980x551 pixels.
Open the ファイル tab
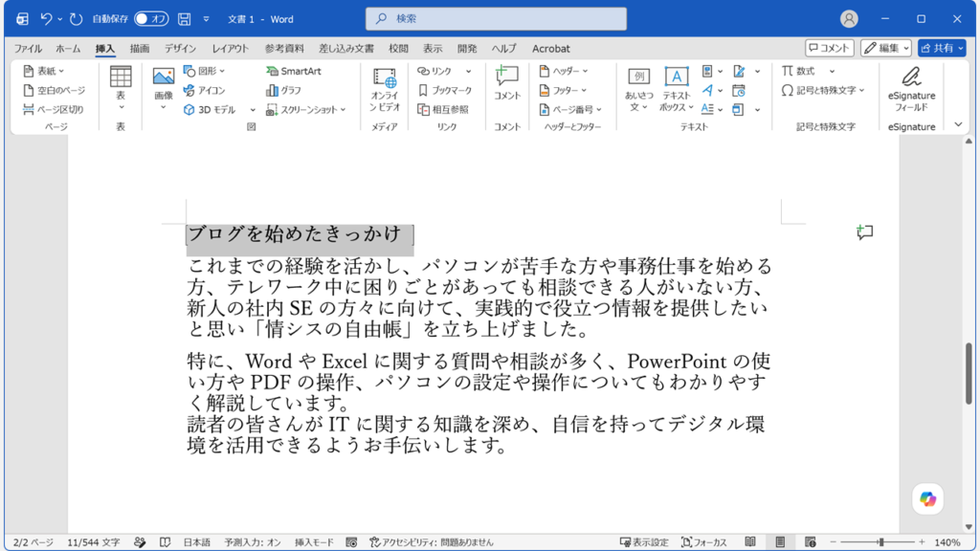28,48
